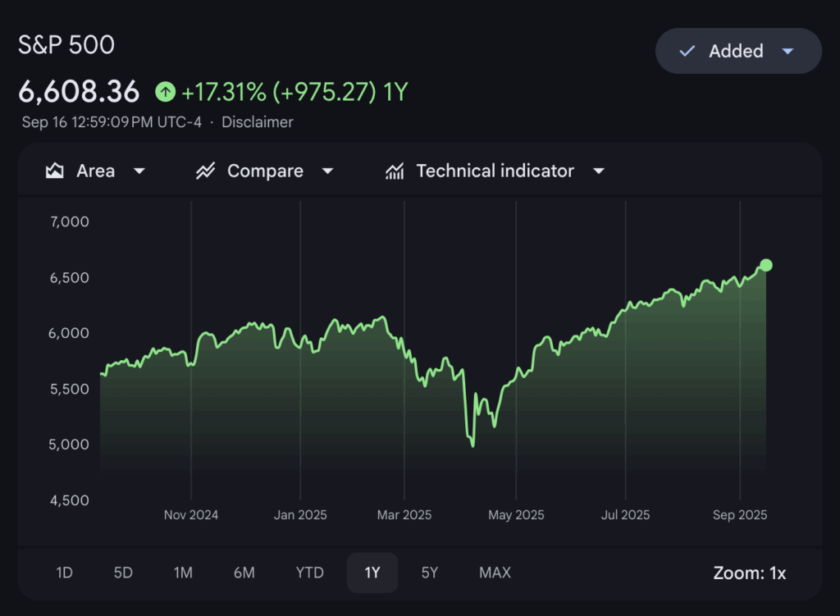Click the Sep 2025 axis label
This screenshot has width=840, height=616.
click(740, 515)
